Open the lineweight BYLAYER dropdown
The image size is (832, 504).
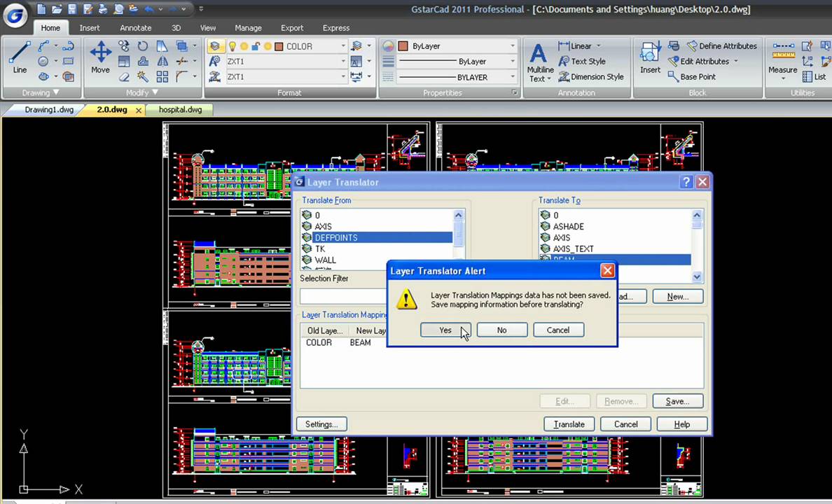pyautogui.click(x=512, y=77)
